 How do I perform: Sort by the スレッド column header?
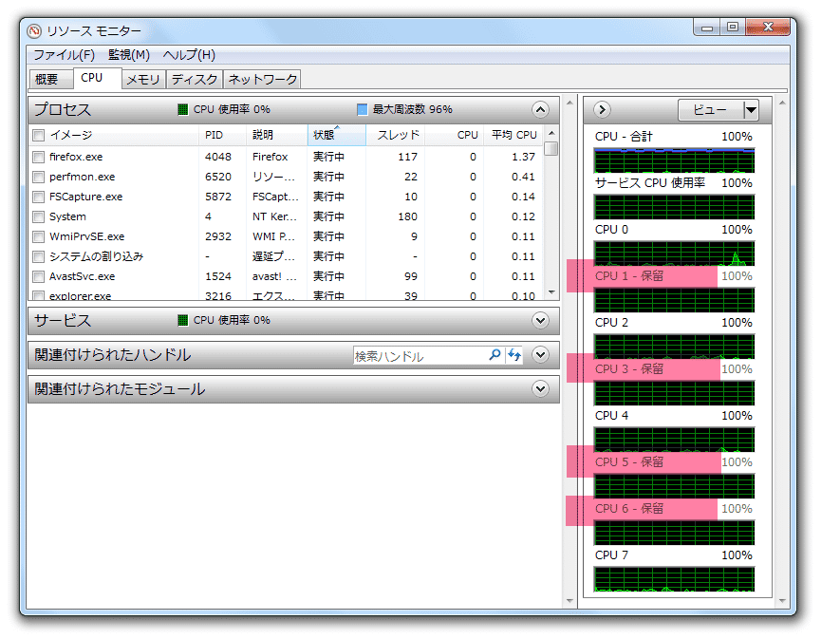(398, 135)
